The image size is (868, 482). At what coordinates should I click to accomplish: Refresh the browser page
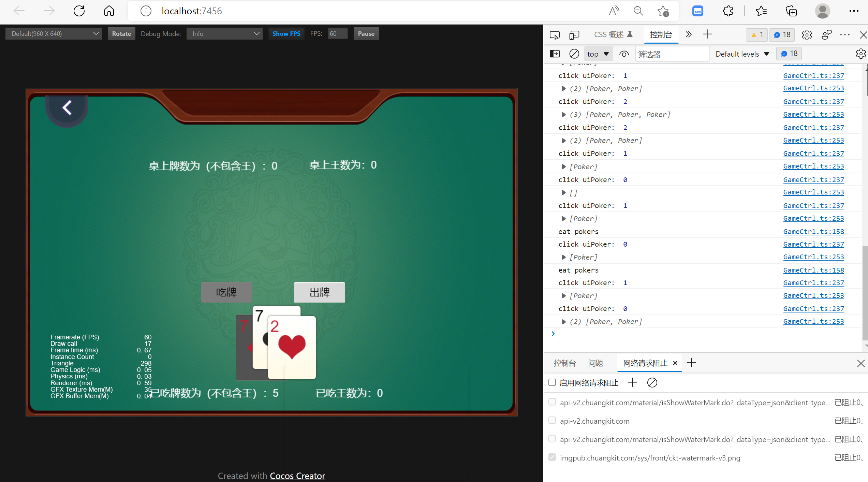[79, 11]
